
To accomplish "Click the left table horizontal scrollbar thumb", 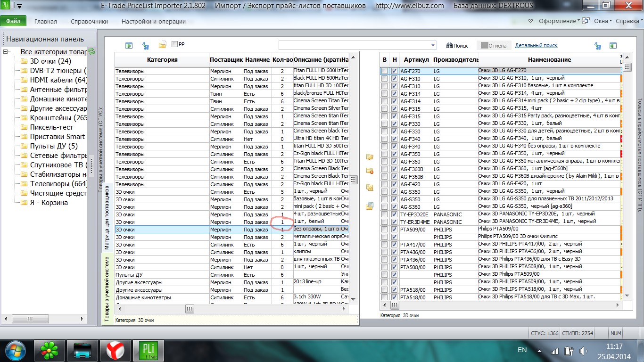I will (x=190, y=309).
